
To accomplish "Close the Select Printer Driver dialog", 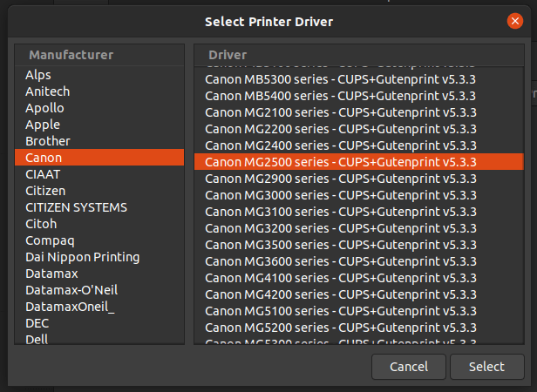I will point(515,21).
